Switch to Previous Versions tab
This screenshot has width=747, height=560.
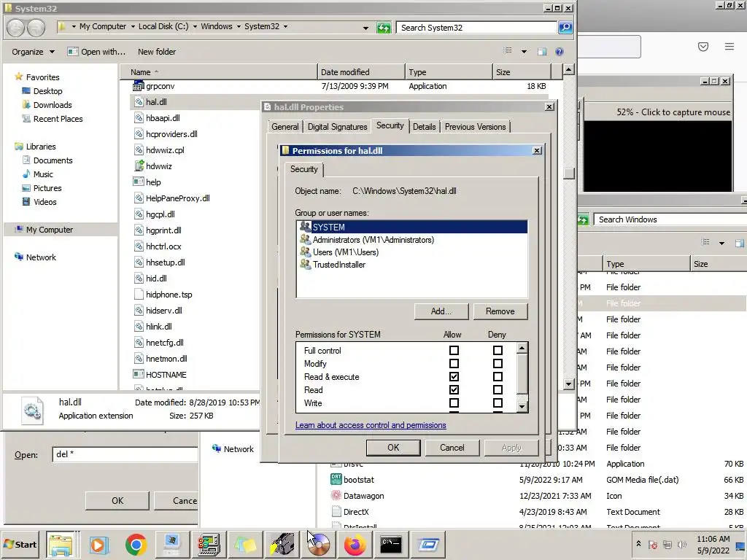pos(475,127)
